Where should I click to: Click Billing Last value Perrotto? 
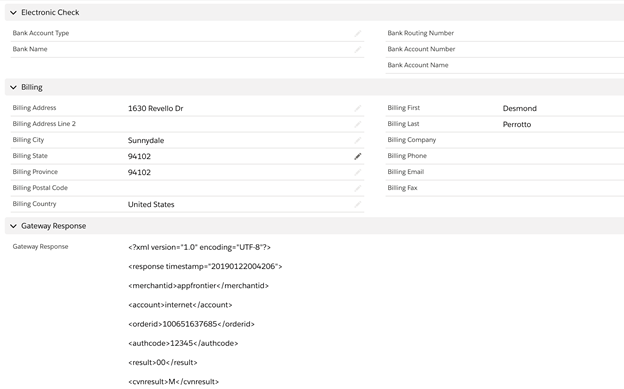click(x=517, y=124)
